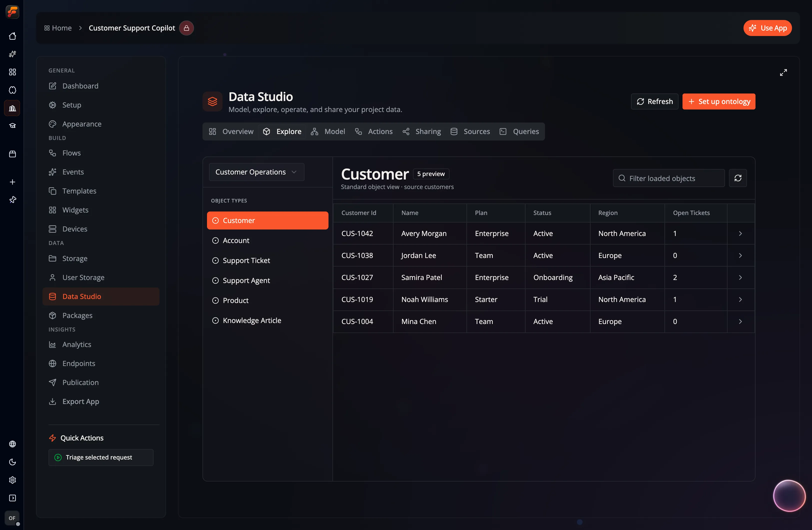Run Triage selected request quick action
Viewport: 812px width, 530px height.
101,457
